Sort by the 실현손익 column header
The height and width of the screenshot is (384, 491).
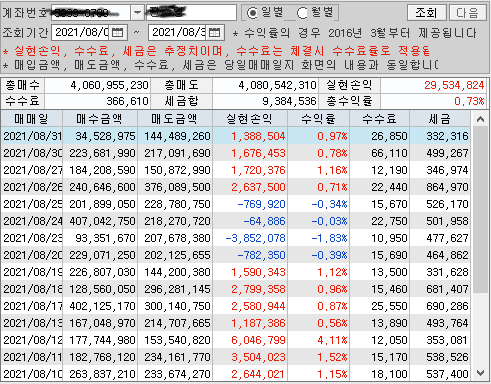click(249, 119)
